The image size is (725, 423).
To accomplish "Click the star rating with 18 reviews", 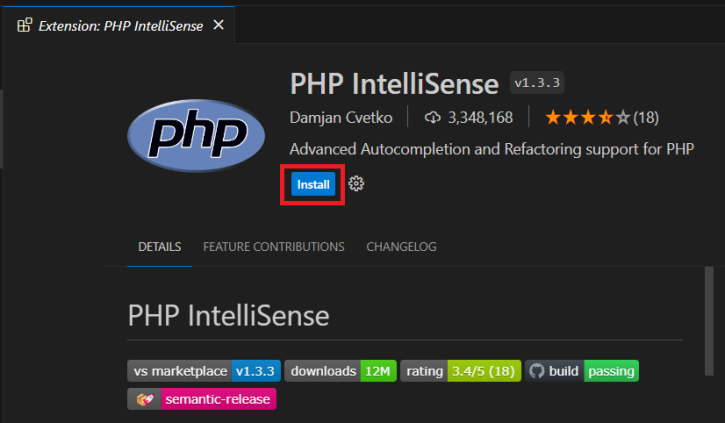I will (x=602, y=117).
